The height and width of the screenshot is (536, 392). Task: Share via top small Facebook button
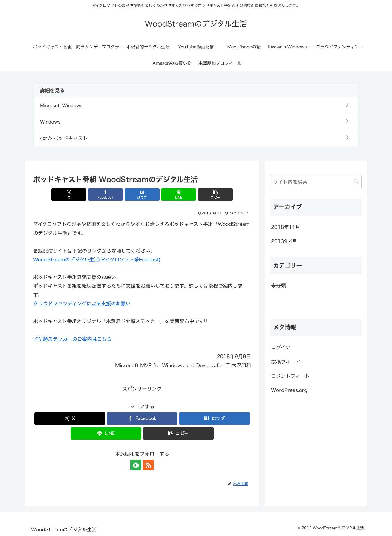(105, 194)
